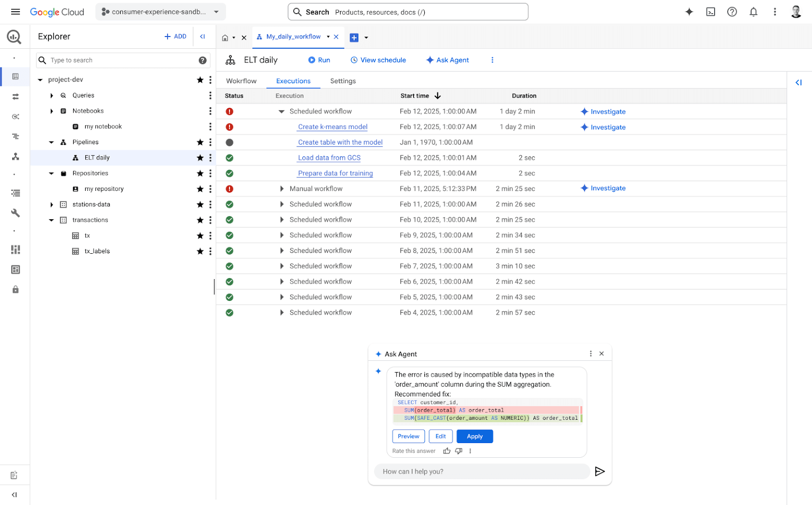Open the data transfers sidebar icon
Screen dimensions: 812x505
pyautogui.click(x=16, y=96)
